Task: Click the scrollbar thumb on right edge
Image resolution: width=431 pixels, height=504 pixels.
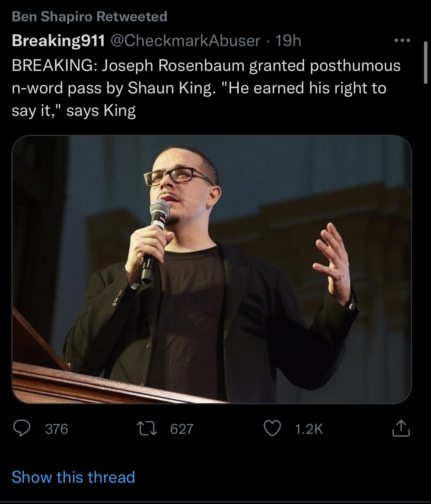Action: coord(425,63)
